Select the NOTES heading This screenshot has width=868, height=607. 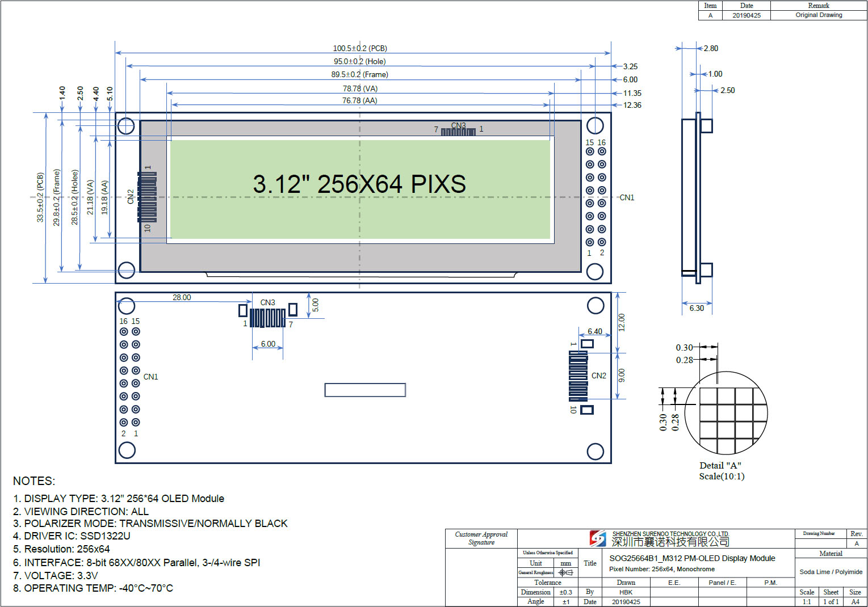[x=34, y=481]
